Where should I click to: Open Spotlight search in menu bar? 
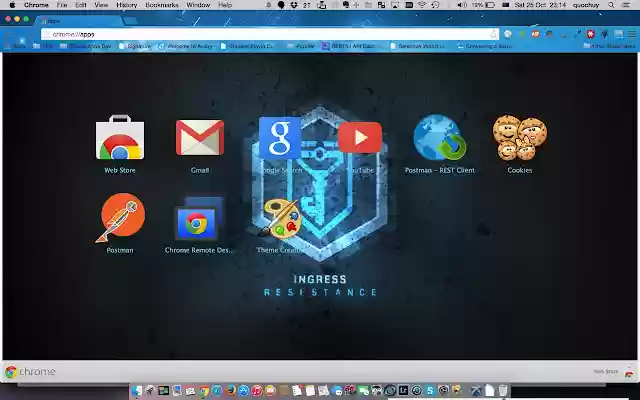(x=611, y=5)
